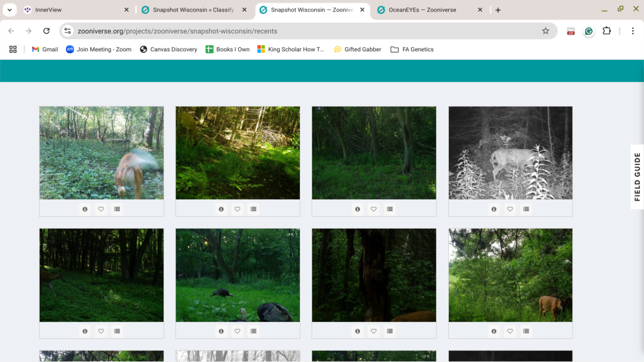Open the Chrome three-dot menu
This screenshot has width=644, height=362.
(633, 31)
